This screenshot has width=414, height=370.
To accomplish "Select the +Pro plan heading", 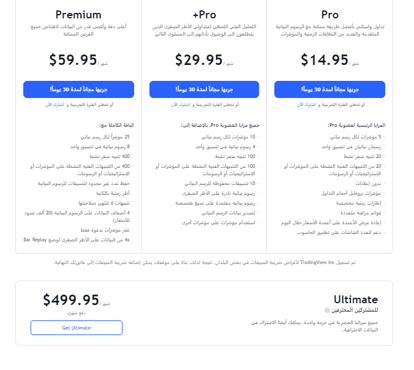I will point(204,15).
